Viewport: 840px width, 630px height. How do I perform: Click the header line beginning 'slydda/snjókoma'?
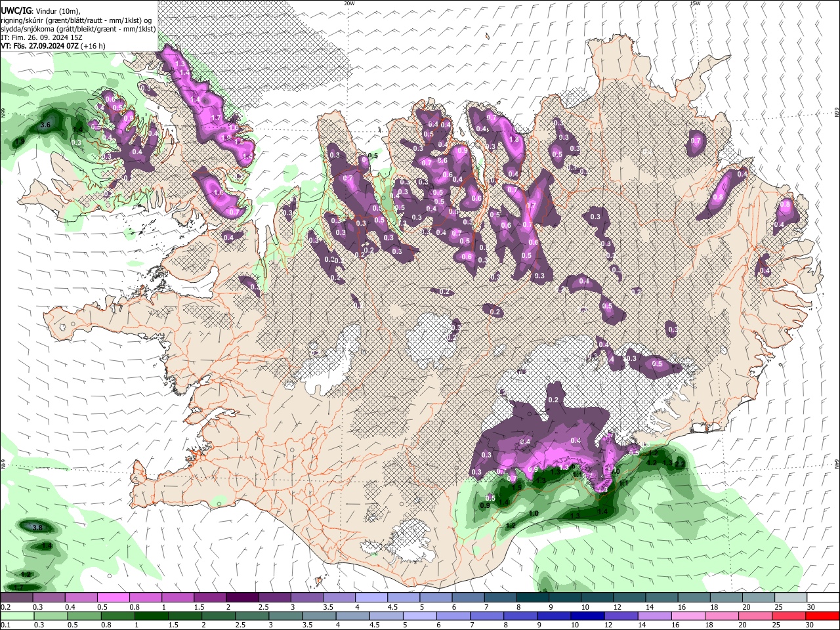(x=78, y=29)
